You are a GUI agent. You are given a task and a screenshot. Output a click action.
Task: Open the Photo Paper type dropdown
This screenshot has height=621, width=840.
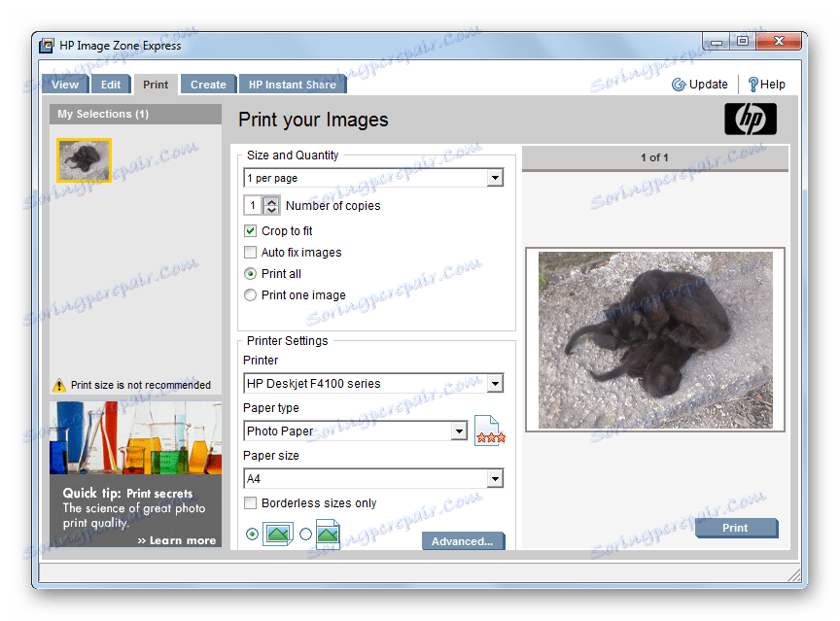[x=459, y=431]
